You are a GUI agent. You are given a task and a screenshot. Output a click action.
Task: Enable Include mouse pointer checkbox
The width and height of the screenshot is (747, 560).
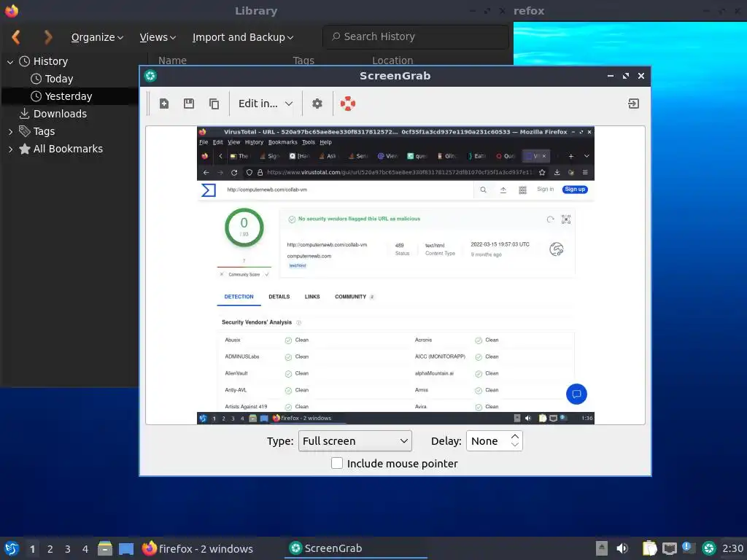[337, 463]
